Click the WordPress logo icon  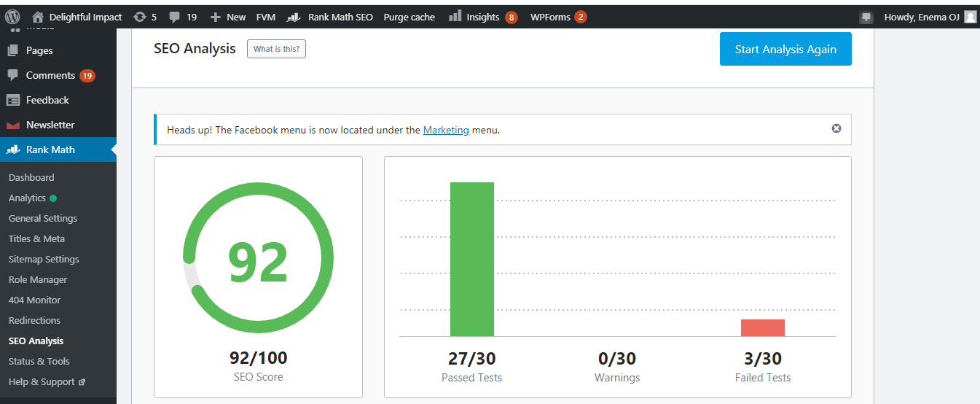click(x=12, y=17)
